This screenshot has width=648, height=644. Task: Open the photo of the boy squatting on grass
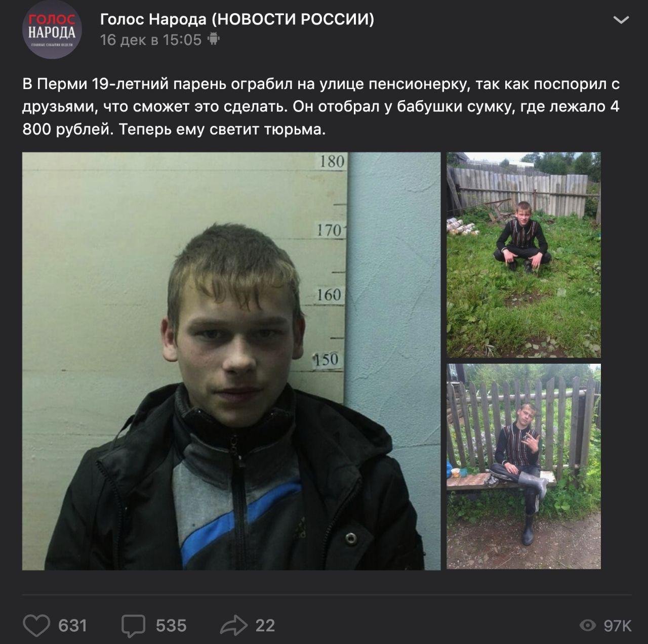coord(523,255)
